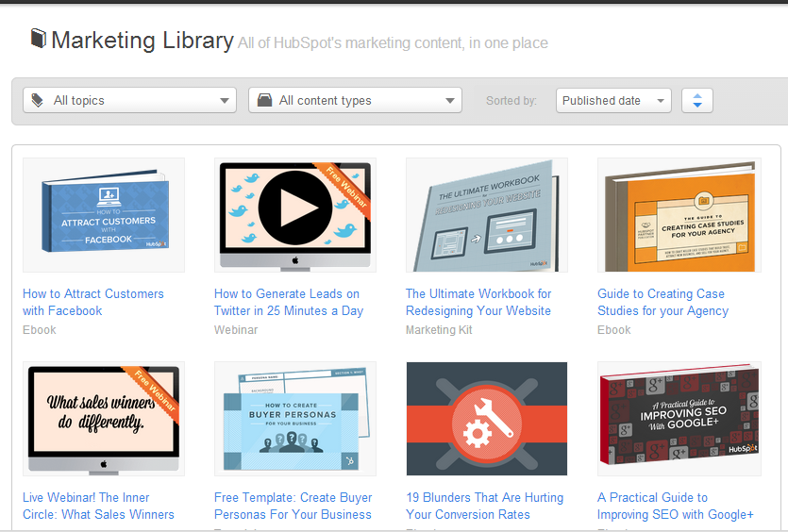Click the Attract Customers with Facebook ebook thumbnail
This screenshot has height=532, width=788.
[104, 215]
